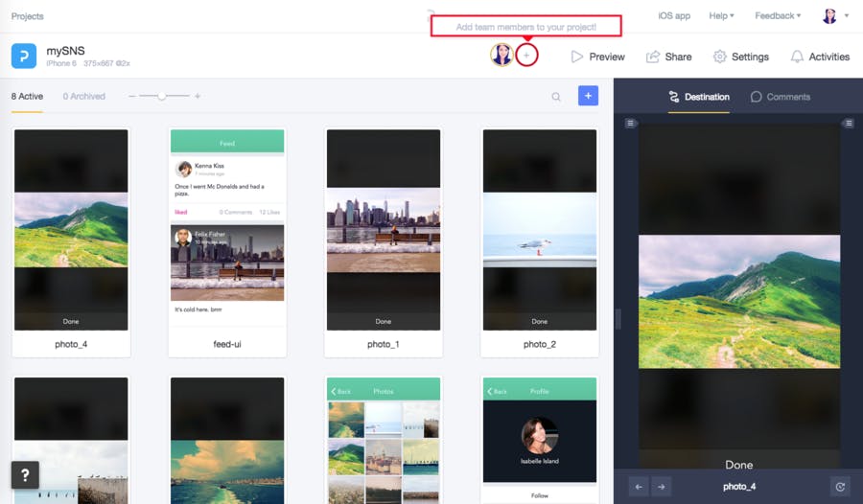Switch to the Destination tab

click(699, 97)
